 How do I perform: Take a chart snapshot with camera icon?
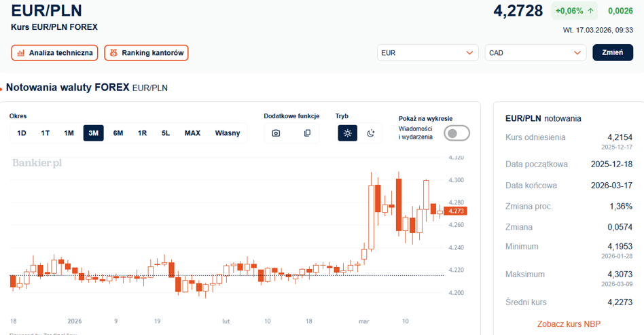276,133
